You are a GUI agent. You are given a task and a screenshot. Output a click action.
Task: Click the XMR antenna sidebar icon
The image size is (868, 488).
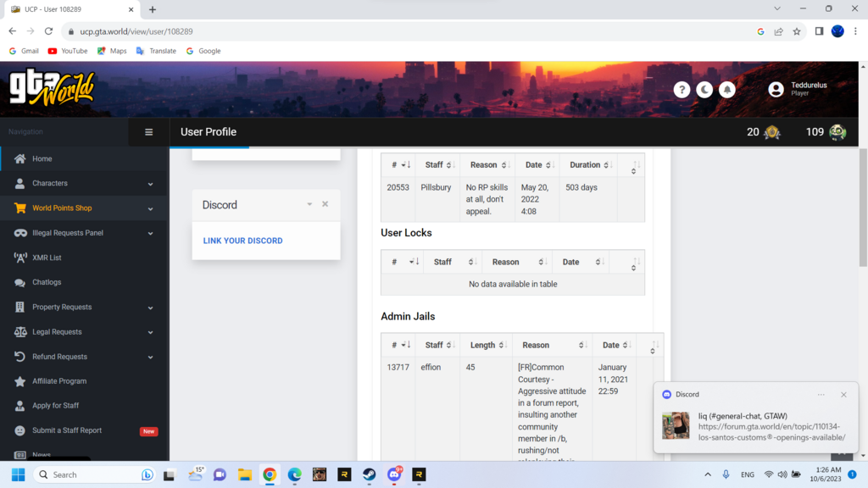(20, 258)
